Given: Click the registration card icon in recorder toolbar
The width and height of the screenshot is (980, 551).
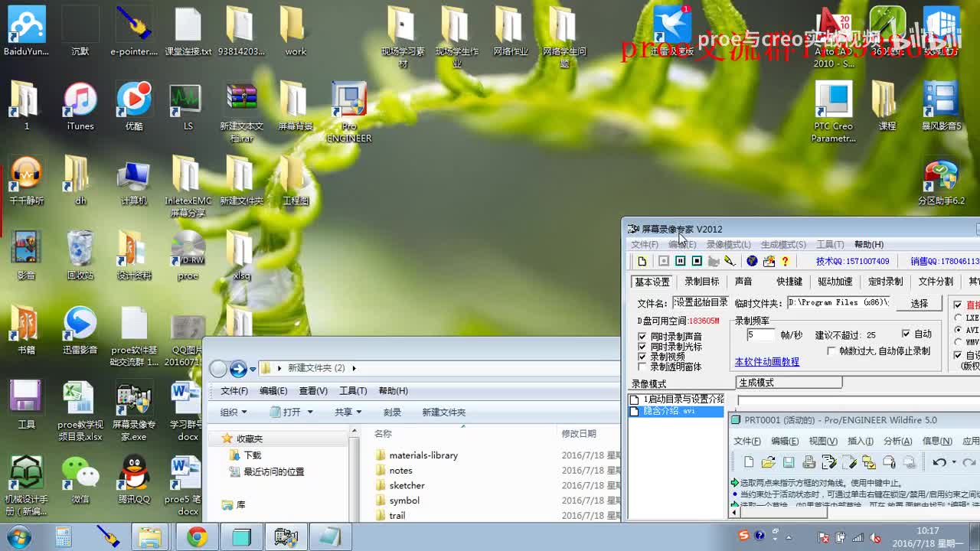Looking at the screenshot, I should click(x=769, y=261).
